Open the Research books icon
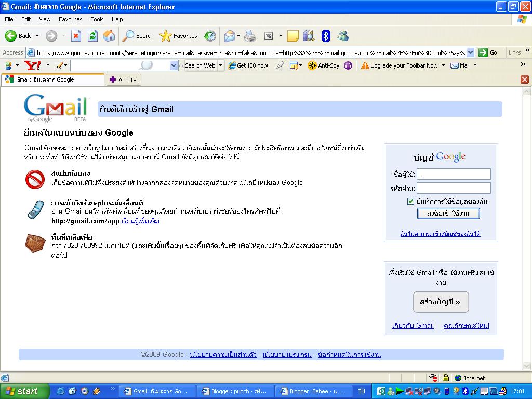 (x=309, y=36)
